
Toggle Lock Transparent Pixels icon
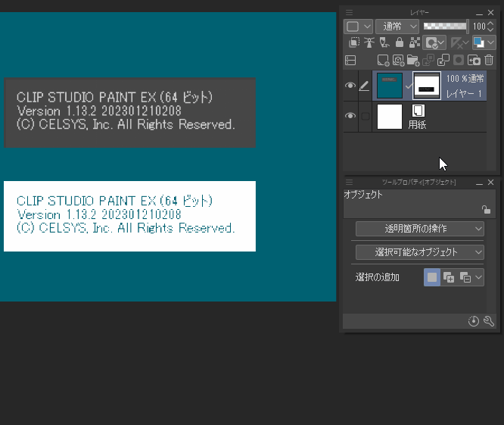click(414, 42)
